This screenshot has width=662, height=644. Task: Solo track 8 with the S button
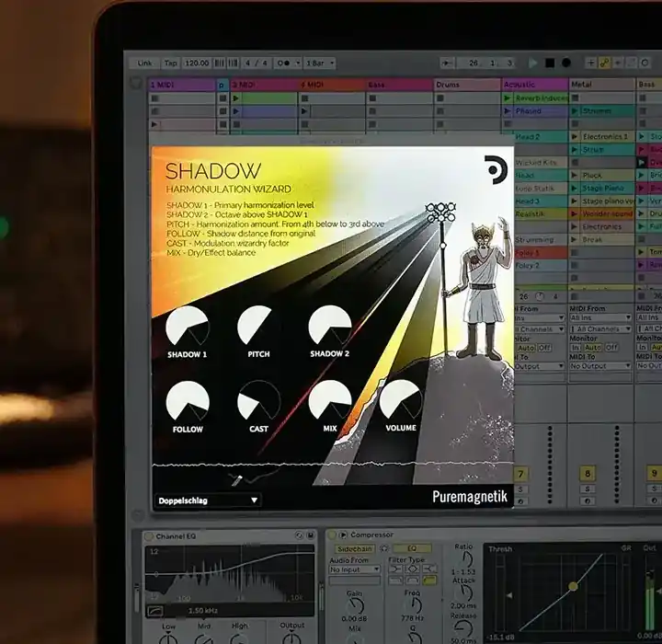(588, 489)
